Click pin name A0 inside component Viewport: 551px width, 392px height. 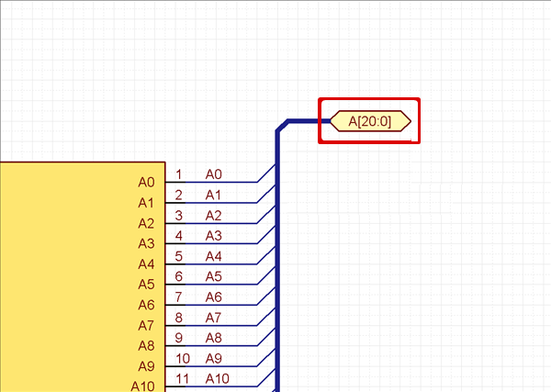coord(146,183)
